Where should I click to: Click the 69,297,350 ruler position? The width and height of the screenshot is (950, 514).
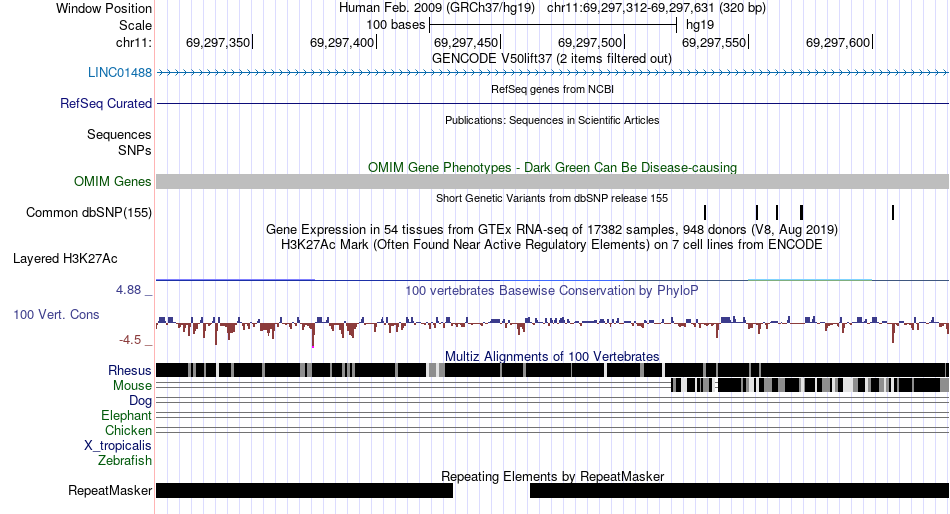tap(218, 42)
